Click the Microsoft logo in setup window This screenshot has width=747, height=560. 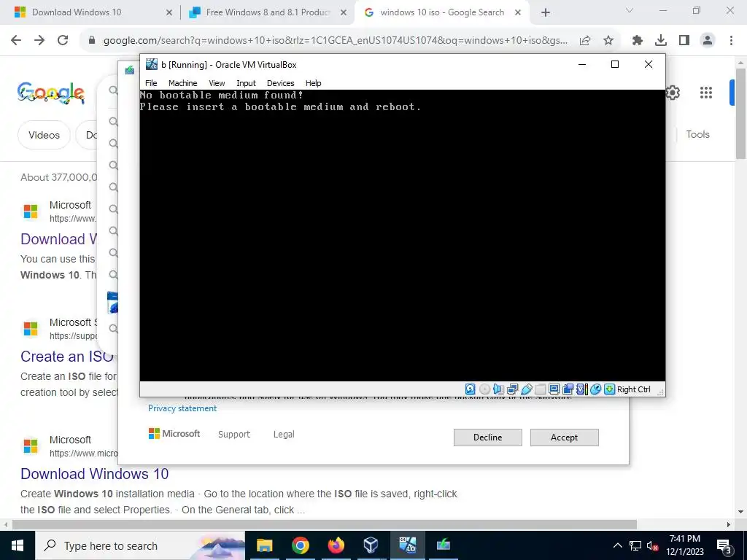[174, 434]
